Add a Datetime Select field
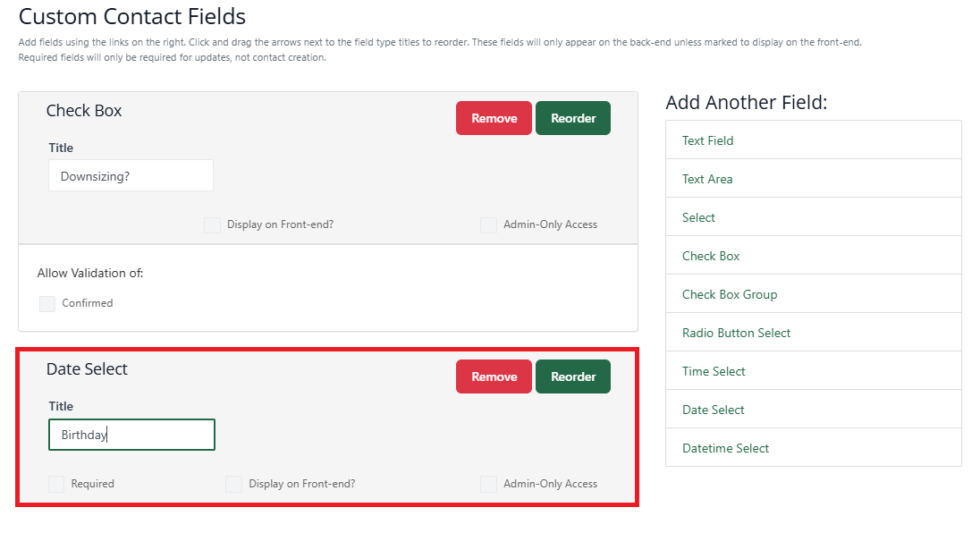 (813, 448)
